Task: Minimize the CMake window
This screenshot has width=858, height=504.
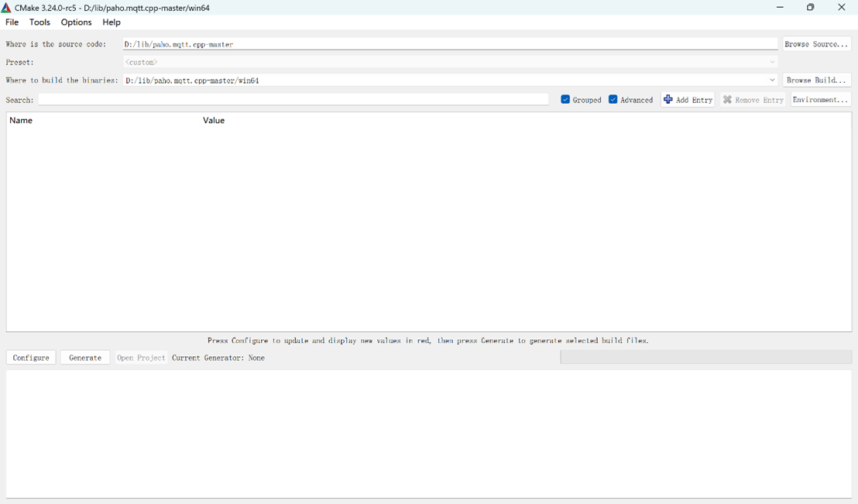Action: click(x=780, y=7)
